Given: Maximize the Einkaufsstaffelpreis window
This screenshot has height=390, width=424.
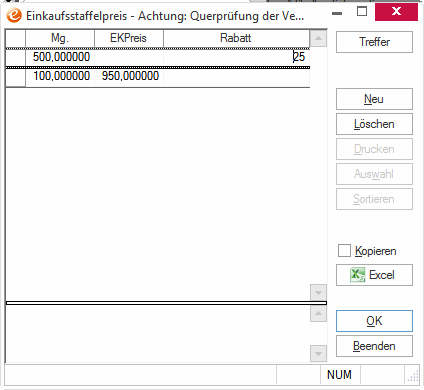Looking at the screenshot, I should [x=362, y=11].
